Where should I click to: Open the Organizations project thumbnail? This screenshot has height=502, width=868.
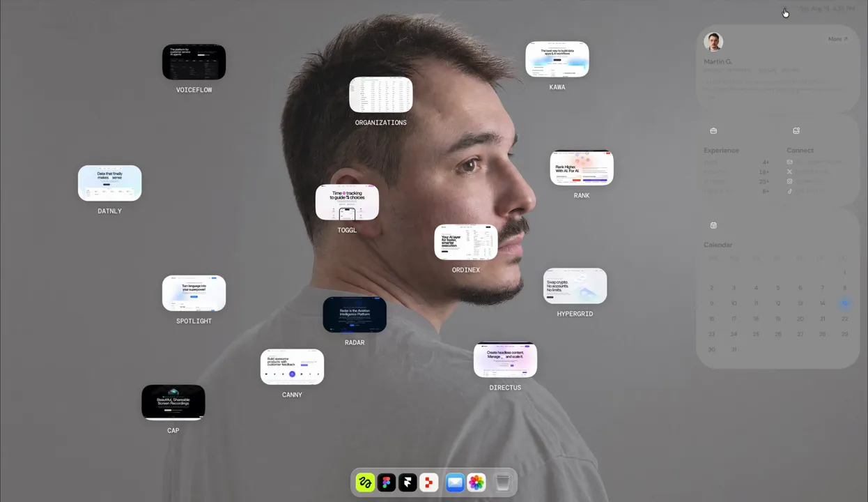pyautogui.click(x=380, y=95)
